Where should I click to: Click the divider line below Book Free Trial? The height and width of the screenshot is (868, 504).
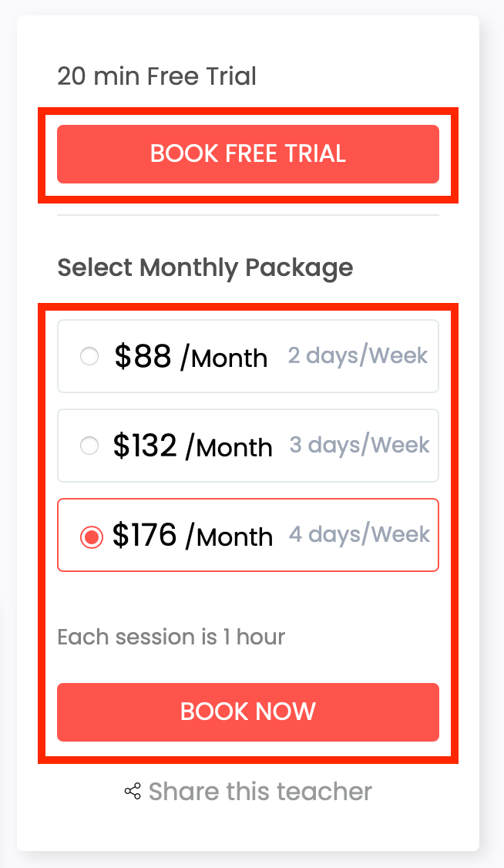point(247,215)
